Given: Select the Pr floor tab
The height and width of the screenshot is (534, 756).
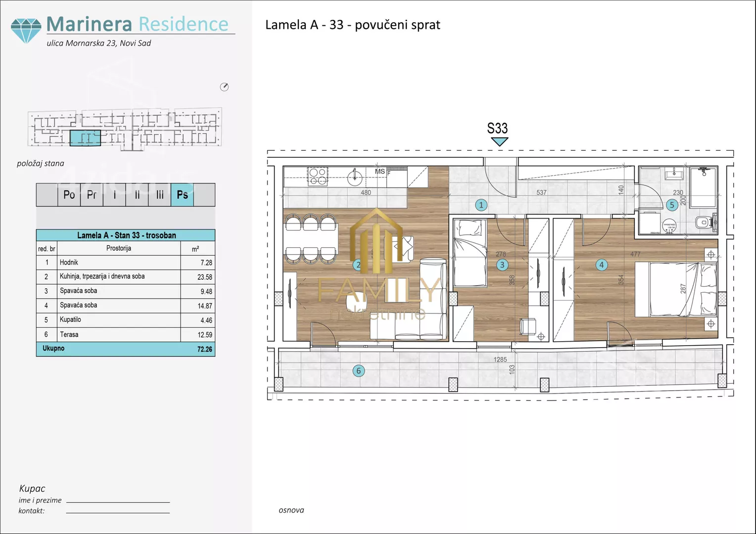Looking at the screenshot, I should pos(92,195).
